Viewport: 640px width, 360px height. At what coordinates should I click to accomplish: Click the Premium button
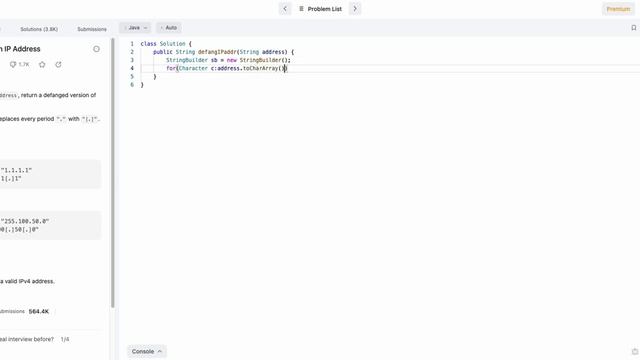coord(618,9)
